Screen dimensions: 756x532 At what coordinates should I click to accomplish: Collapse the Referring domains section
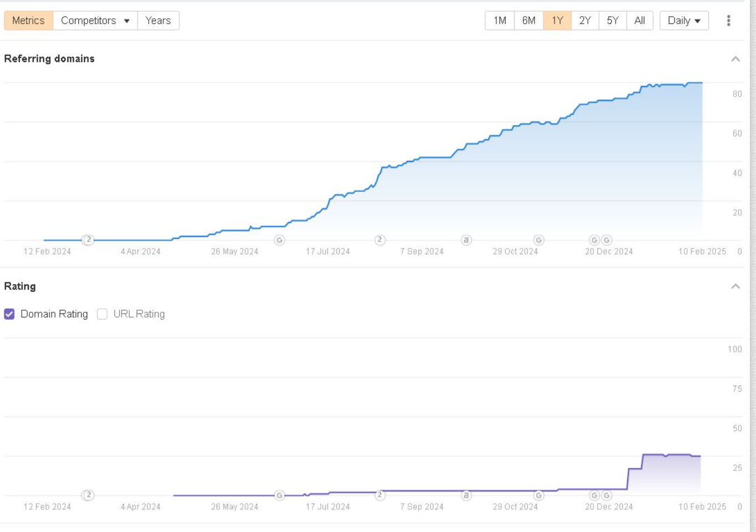point(735,59)
